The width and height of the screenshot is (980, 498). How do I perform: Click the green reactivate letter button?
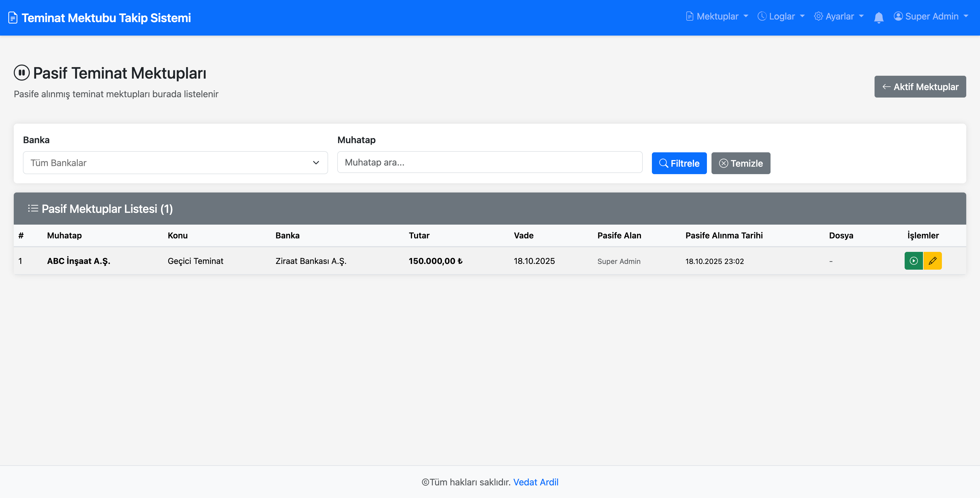pyautogui.click(x=914, y=261)
